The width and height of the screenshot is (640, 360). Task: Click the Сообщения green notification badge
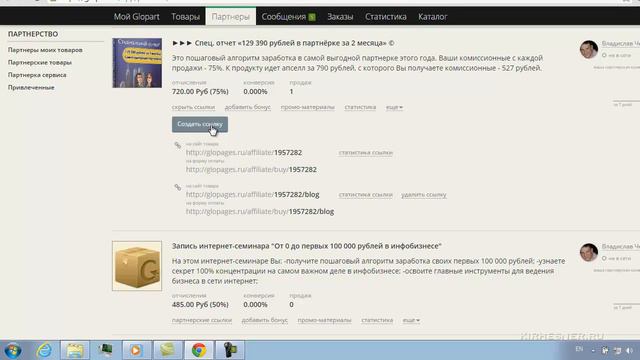(312, 17)
